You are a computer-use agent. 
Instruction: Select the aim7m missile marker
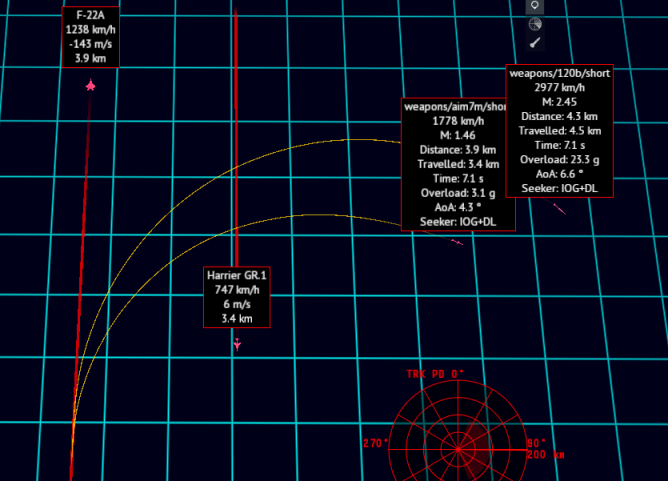point(458,242)
